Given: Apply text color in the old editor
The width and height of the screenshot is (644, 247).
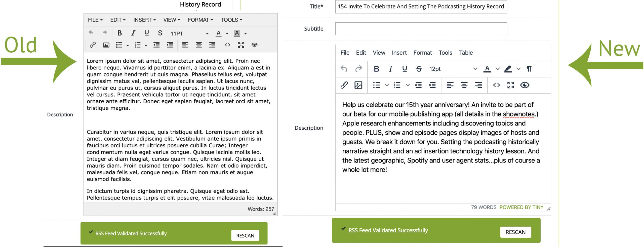Looking at the screenshot, I should (218, 33).
